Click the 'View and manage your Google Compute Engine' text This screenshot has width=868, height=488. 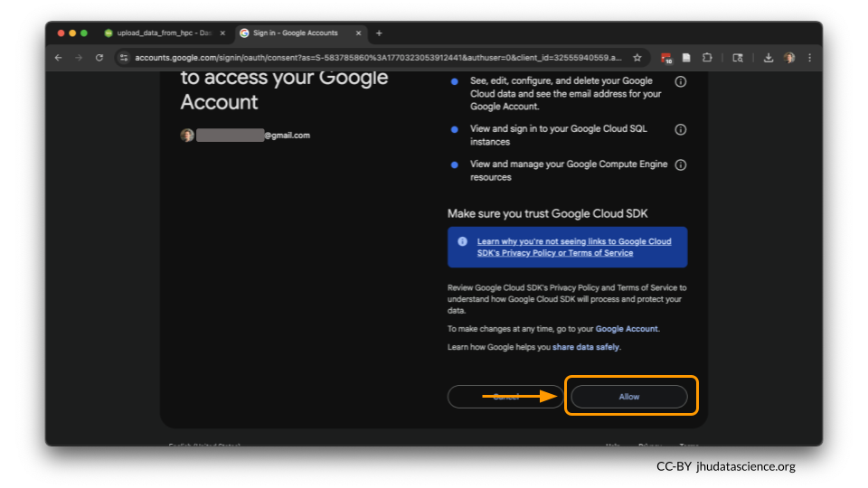click(569, 171)
